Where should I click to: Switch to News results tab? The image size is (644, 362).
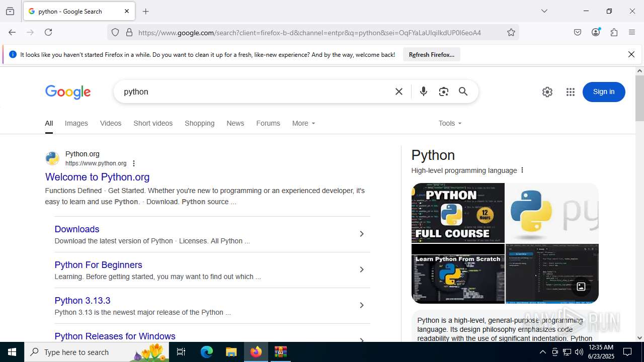pos(235,123)
